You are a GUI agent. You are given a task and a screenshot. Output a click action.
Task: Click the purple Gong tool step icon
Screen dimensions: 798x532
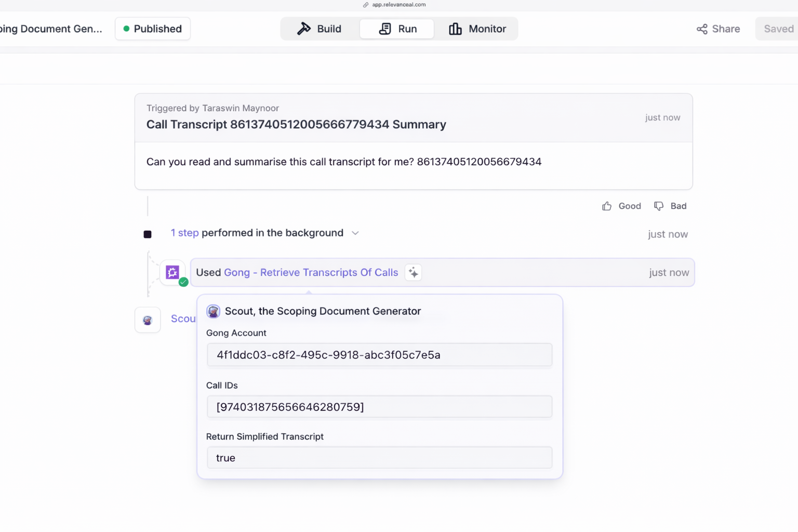[x=172, y=272]
